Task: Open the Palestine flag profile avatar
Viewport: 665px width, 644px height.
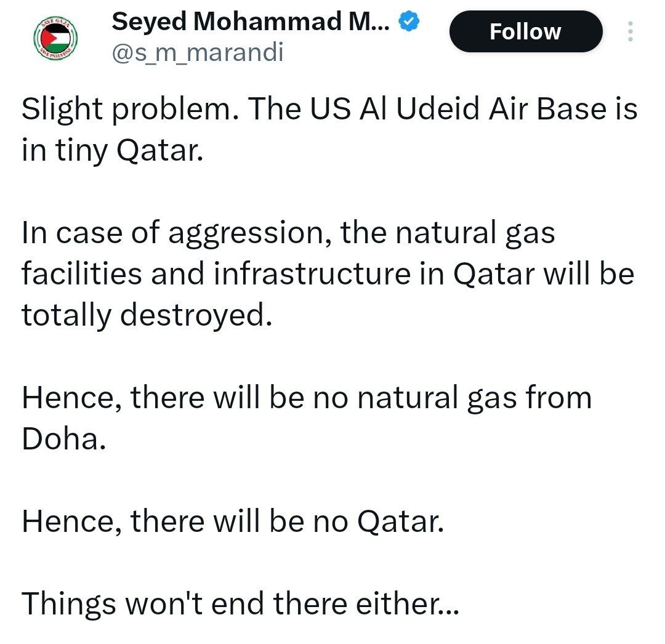Action: click(x=55, y=38)
